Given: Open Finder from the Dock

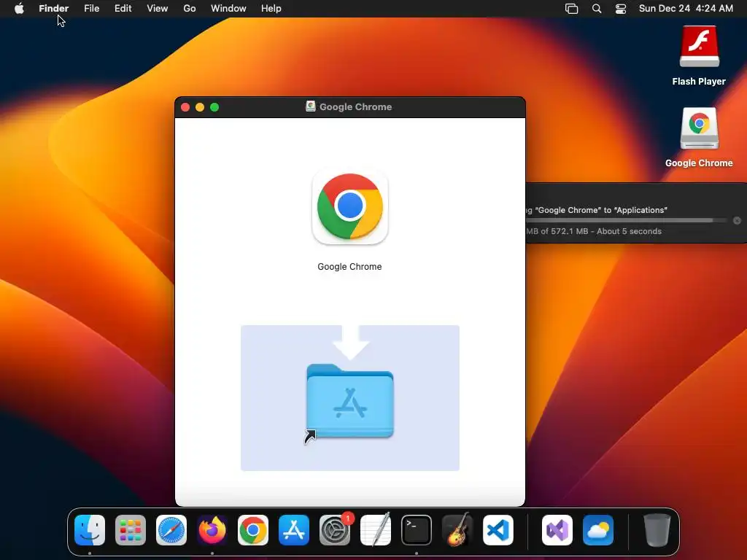Looking at the screenshot, I should [90, 530].
